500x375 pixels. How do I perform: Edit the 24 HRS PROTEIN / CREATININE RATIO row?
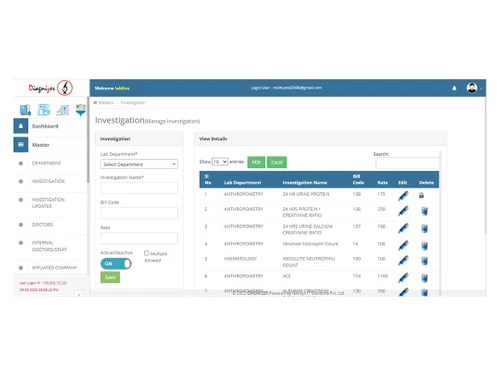403,211
